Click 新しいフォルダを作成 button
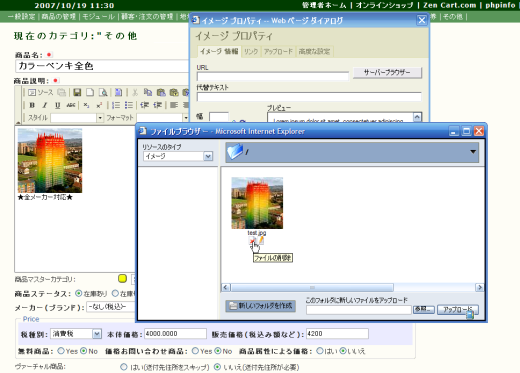 click(261, 305)
